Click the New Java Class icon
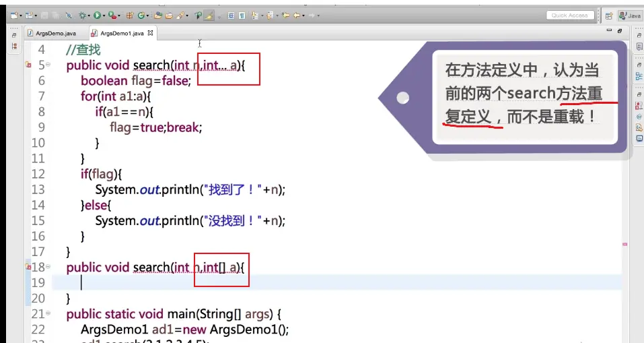 pyautogui.click(x=141, y=15)
